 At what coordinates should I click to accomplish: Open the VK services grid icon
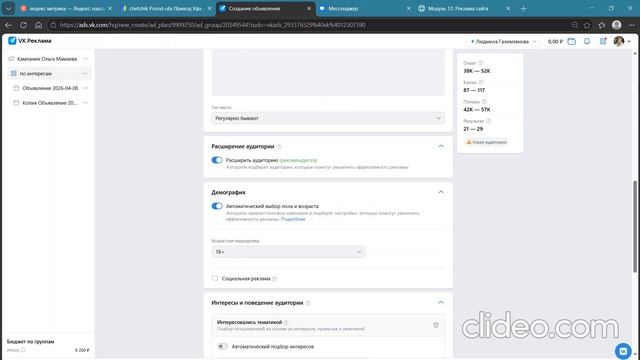point(603,41)
